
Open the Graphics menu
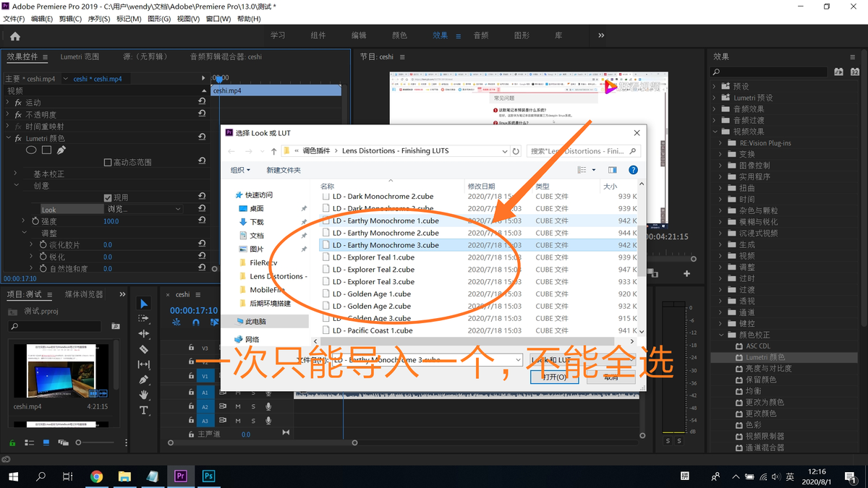(x=159, y=19)
